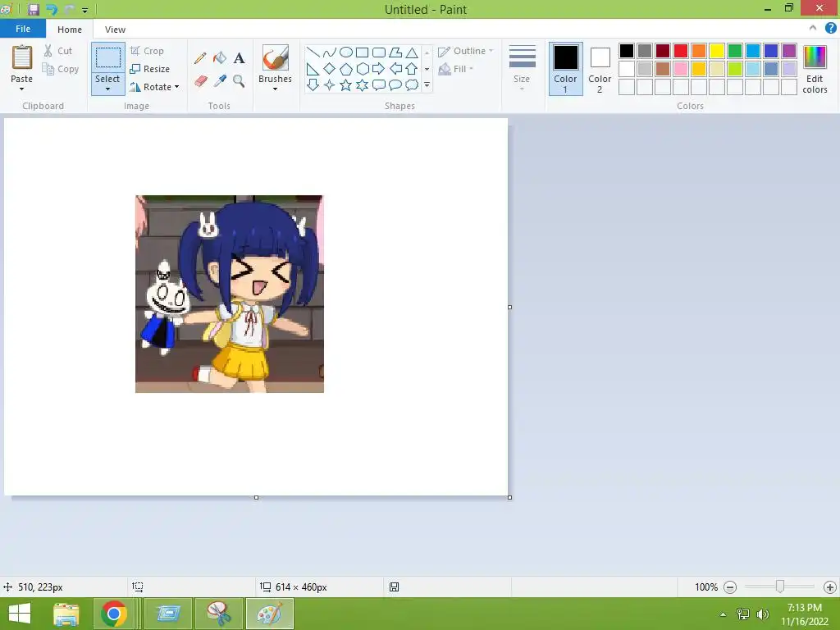Switch to the View tab
840x630 pixels.
tap(115, 30)
